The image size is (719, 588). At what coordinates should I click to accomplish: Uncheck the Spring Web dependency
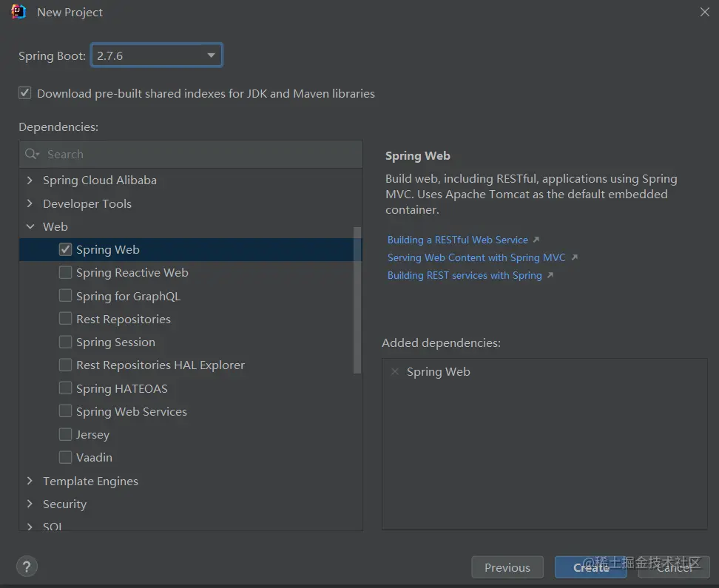[x=65, y=250]
